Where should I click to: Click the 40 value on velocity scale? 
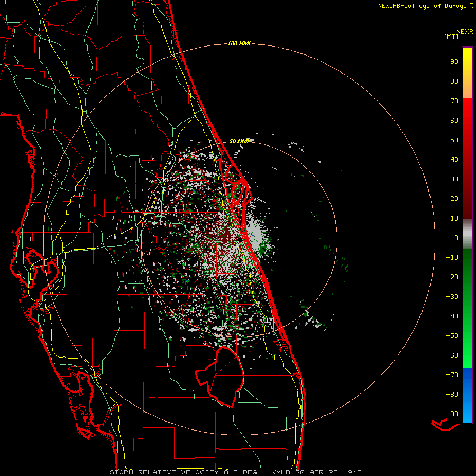pyautogui.click(x=454, y=160)
